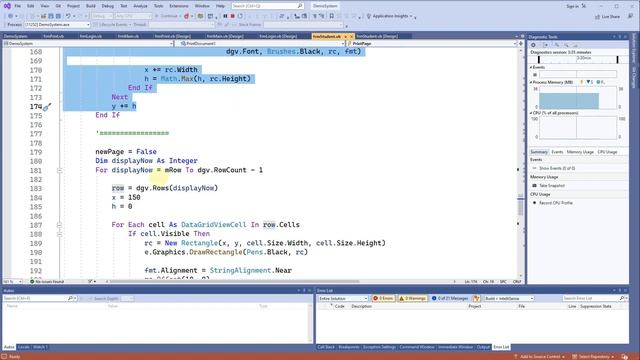Click the Take Snapshot link
Screen dimensions: 640x360
(552, 185)
